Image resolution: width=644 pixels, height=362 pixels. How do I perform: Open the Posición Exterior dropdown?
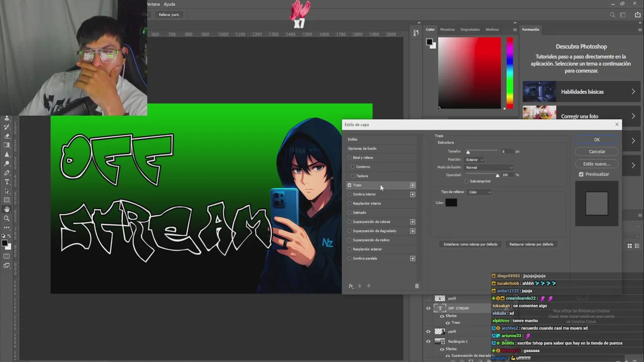[474, 160]
